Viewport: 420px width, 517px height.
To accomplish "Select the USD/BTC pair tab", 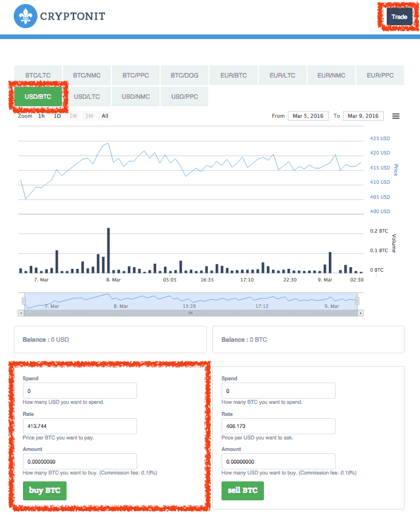I will click(x=38, y=97).
